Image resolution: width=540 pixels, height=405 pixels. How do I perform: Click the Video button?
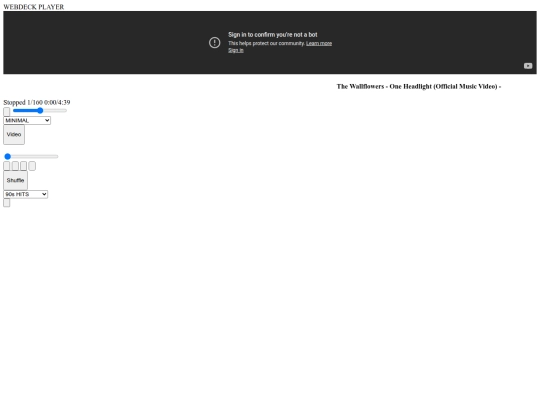[14, 135]
